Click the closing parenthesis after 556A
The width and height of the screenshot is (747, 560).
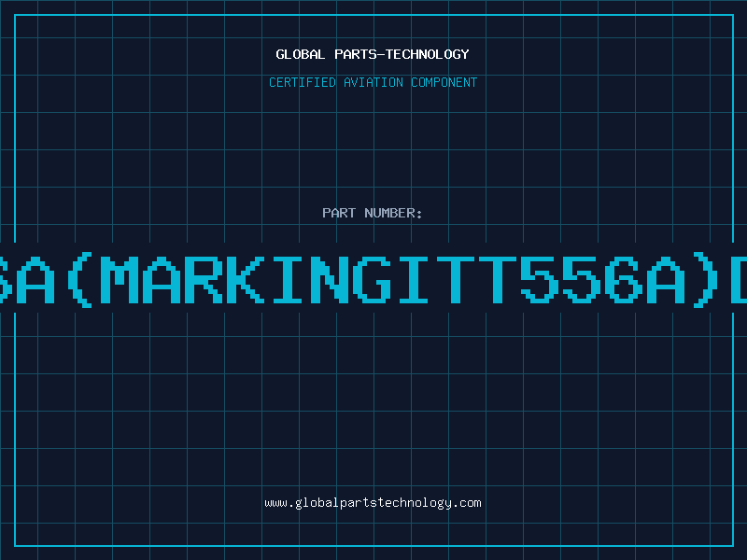click(x=706, y=280)
